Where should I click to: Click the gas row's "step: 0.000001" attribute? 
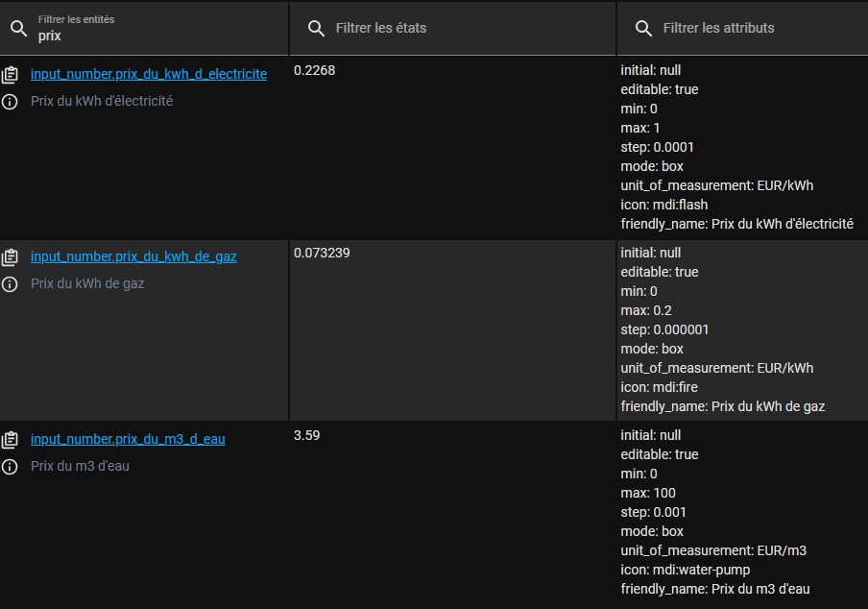pos(671,329)
